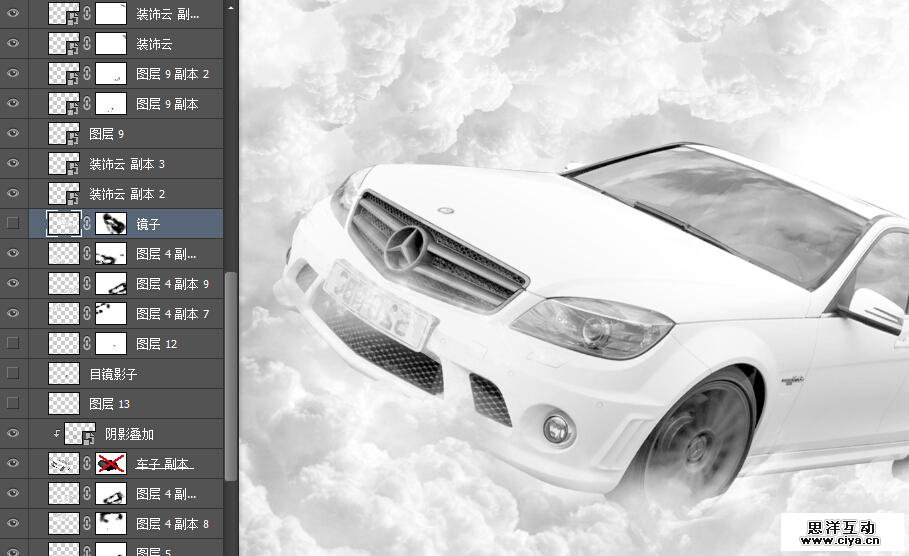
Task: Select the layer named 目镜影子
Action: (x=113, y=374)
